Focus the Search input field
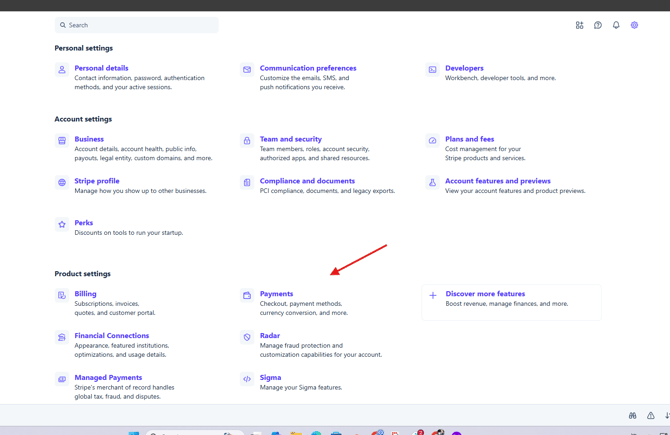670x435 pixels. point(137,25)
